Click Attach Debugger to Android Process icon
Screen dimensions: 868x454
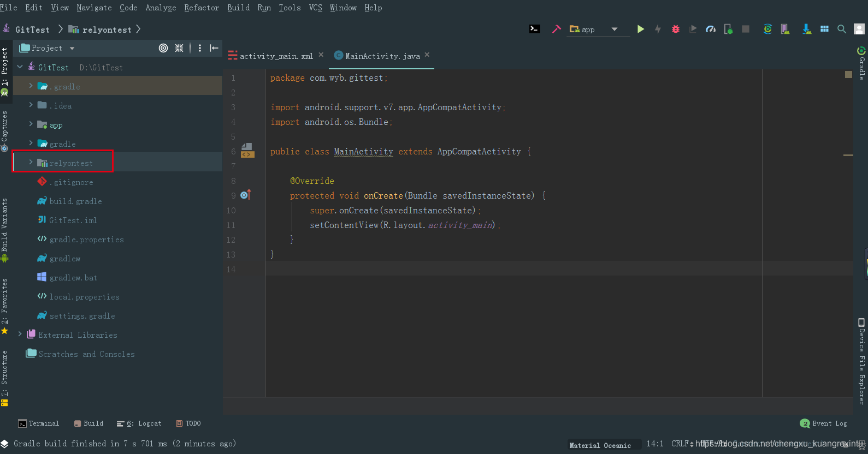pos(728,29)
